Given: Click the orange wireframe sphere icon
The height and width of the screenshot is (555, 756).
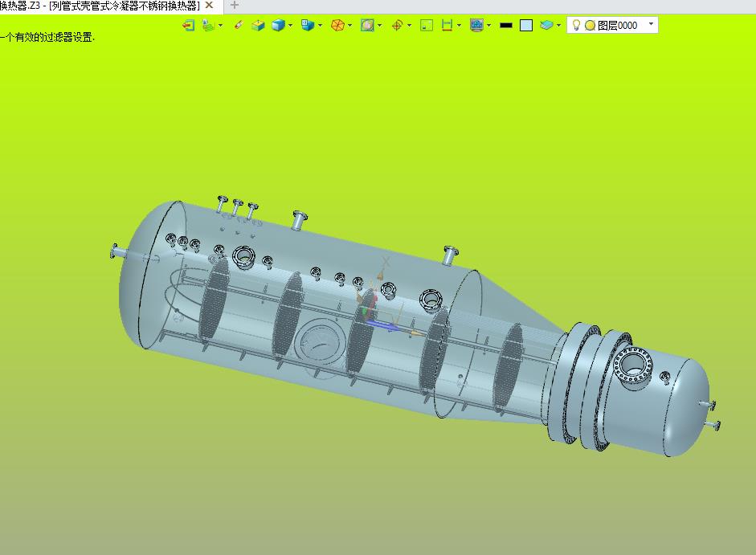Looking at the screenshot, I should (338, 25).
